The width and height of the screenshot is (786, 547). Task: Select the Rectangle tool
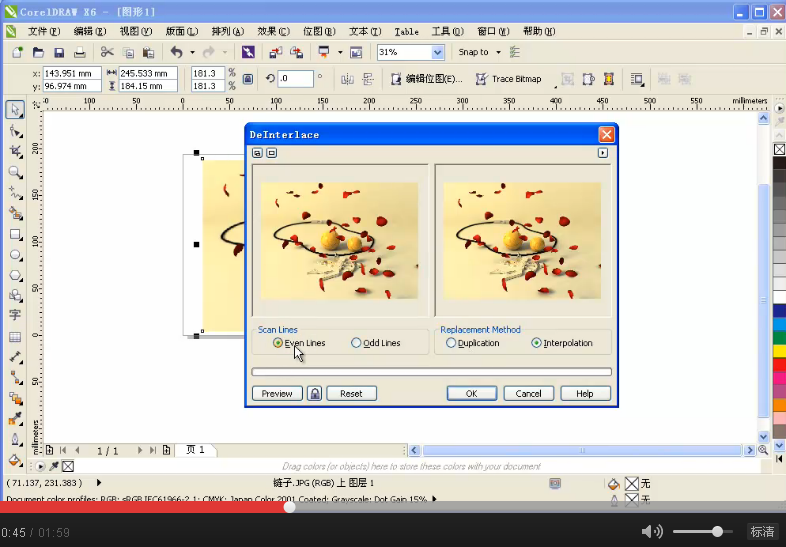point(15,234)
